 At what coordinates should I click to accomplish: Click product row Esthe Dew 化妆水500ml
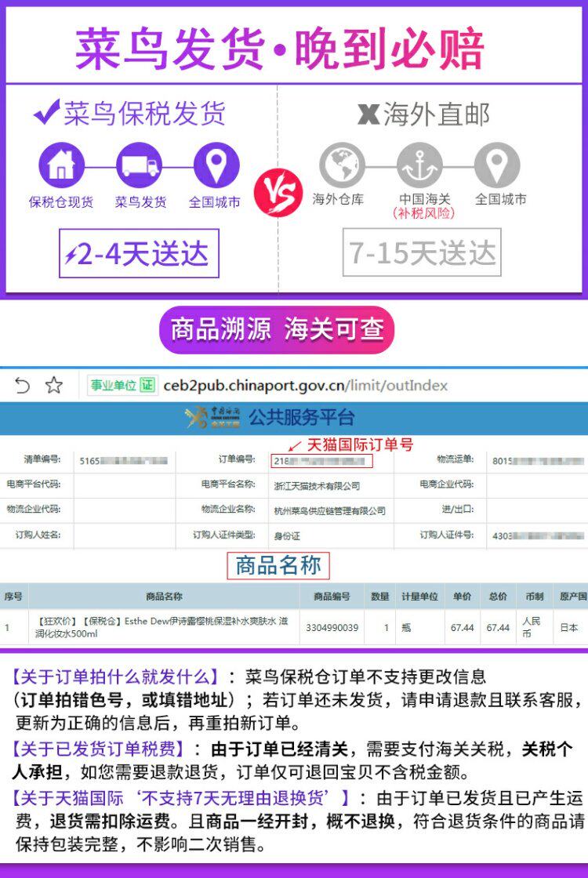[294, 628]
